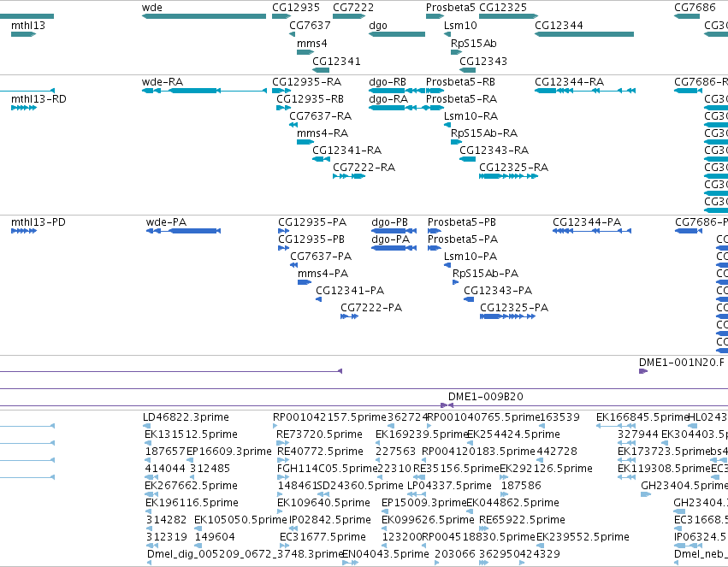Image resolution: width=728 pixels, height=567 pixels.
Task: Open the LD46822.3prime EST label
Action: coord(186,417)
